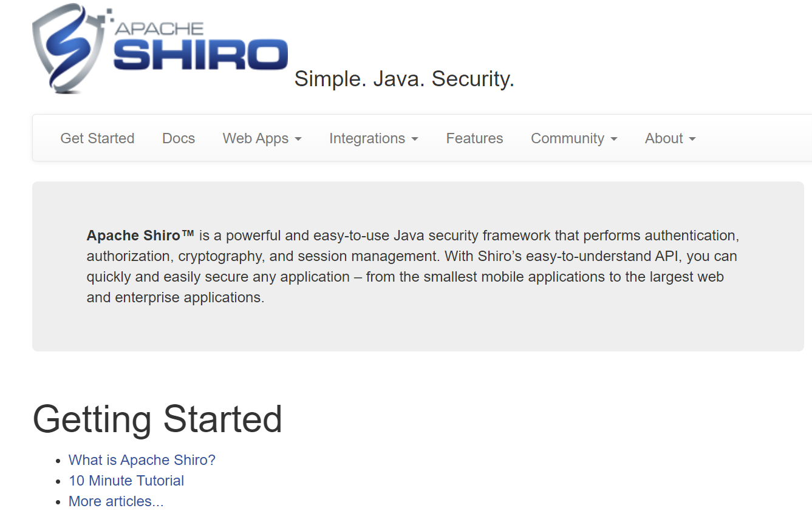Open the 10 Minute Tutorial link
The width and height of the screenshot is (812, 525).
point(126,481)
